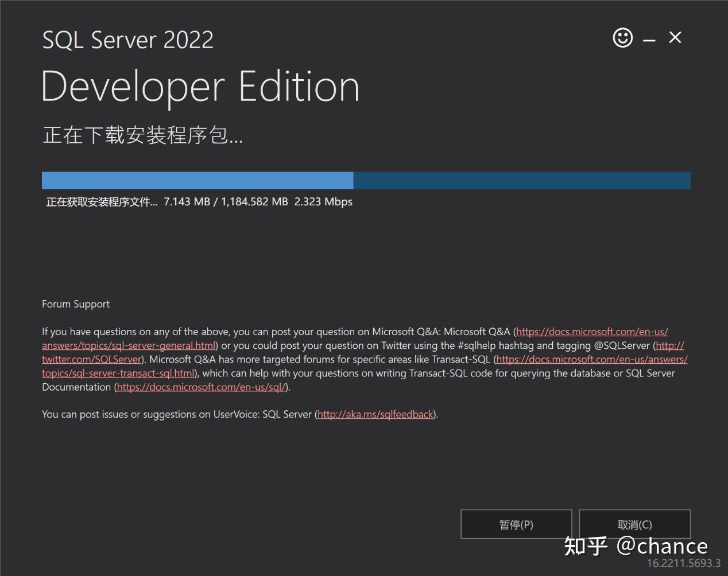
Task: Open the SQL Server documentation link
Action: [200, 387]
